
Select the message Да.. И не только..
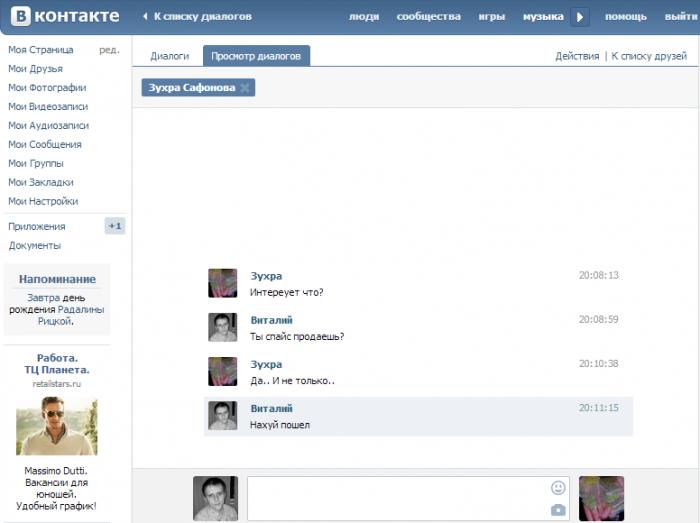click(292, 381)
